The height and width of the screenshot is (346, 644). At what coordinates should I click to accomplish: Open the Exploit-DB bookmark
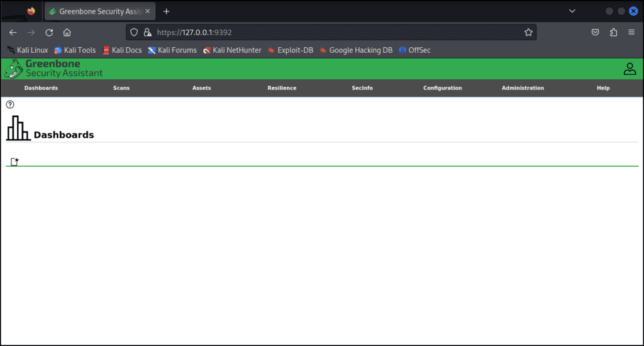[291, 50]
